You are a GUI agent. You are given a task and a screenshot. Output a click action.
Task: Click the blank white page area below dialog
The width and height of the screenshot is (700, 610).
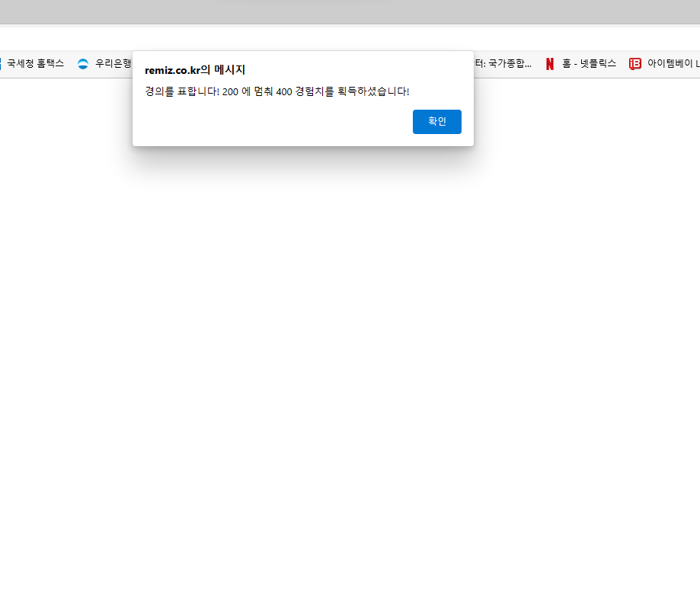[x=350, y=357]
